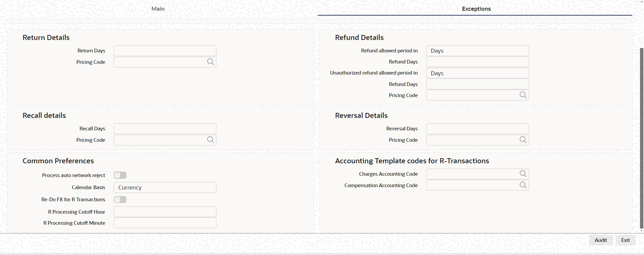Search Charges Accounting Code list
The height and width of the screenshot is (255, 644).
click(523, 174)
